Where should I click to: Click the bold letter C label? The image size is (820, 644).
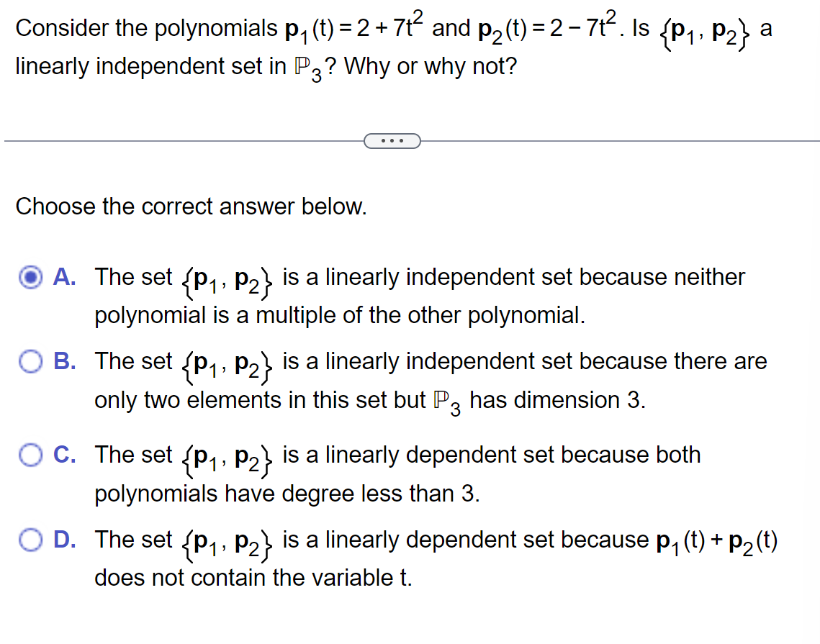(63, 455)
